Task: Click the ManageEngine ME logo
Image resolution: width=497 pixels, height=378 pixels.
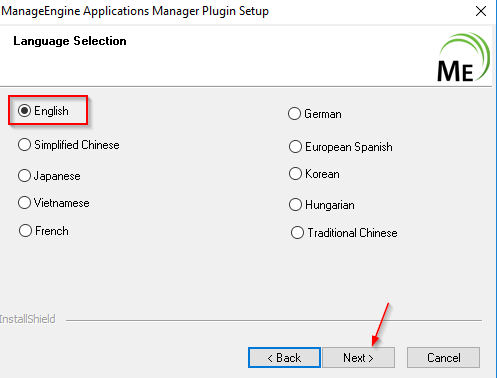Action: pyautogui.click(x=463, y=57)
